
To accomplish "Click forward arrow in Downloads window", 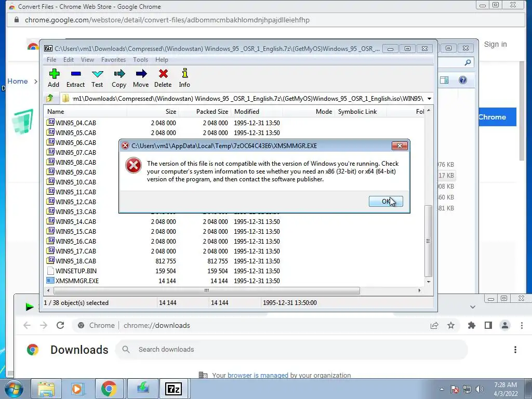I will click(44, 325).
